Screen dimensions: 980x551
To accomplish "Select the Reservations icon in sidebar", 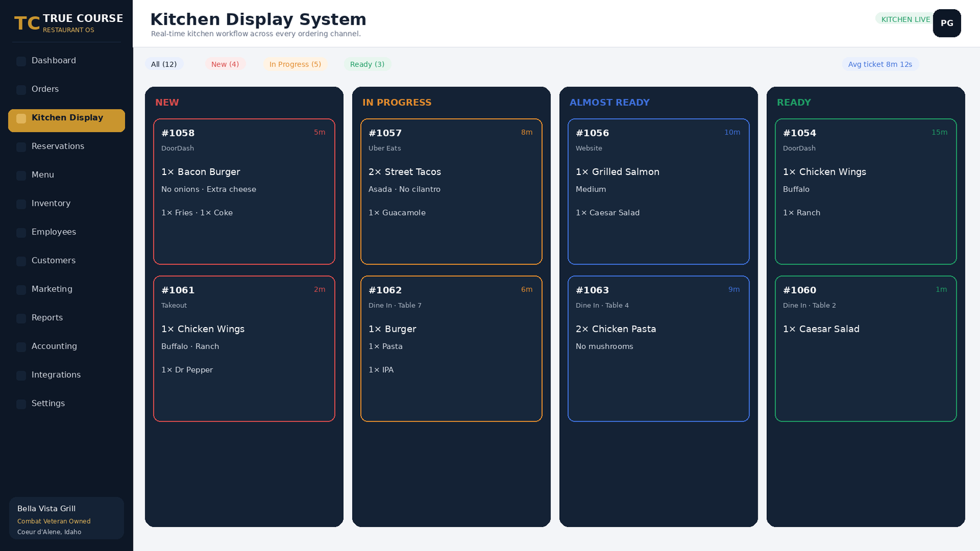I will coord(21,147).
